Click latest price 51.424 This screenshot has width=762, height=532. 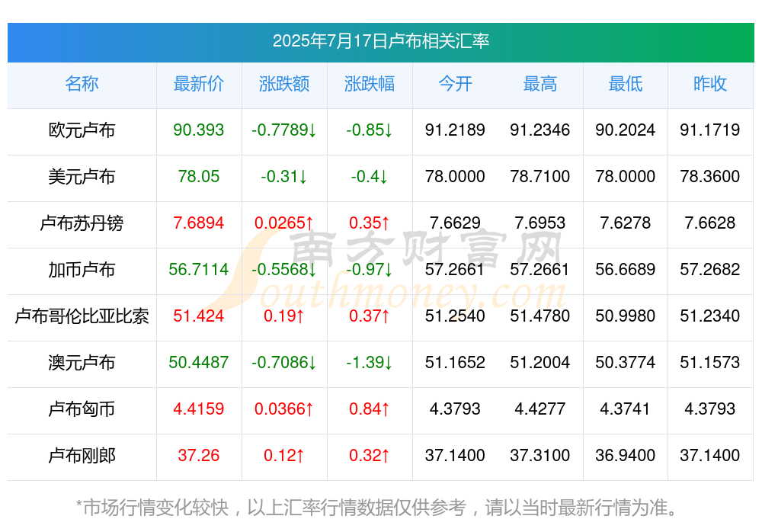(x=198, y=316)
